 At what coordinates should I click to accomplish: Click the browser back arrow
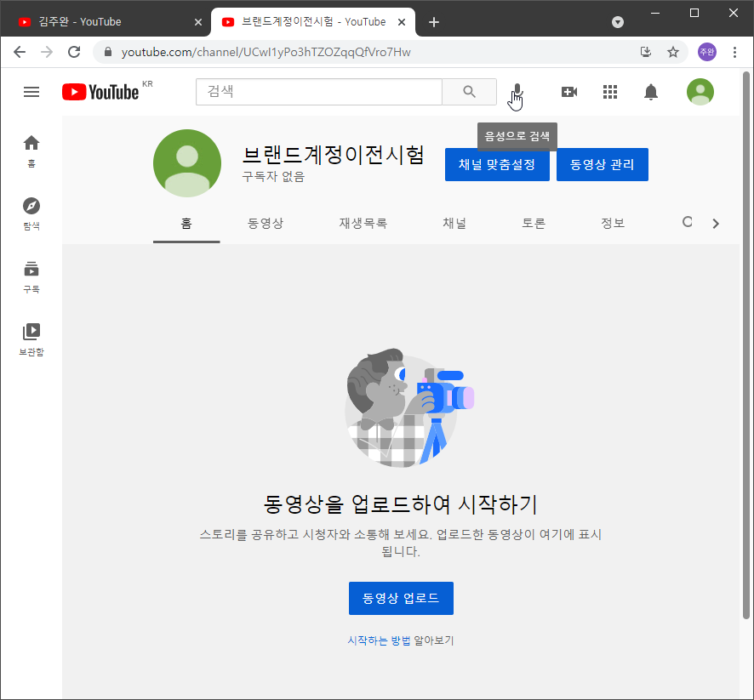pyautogui.click(x=20, y=52)
